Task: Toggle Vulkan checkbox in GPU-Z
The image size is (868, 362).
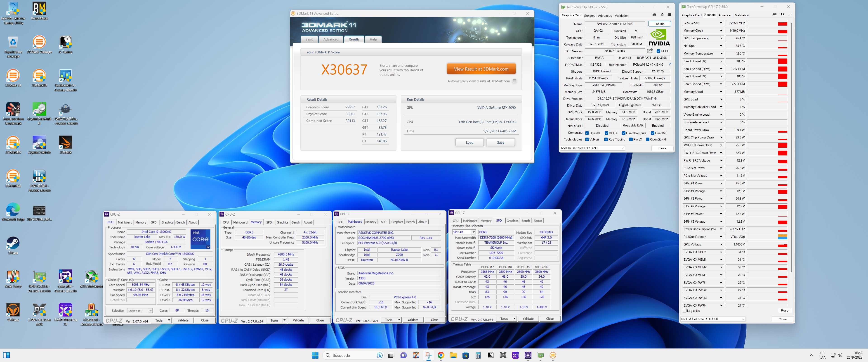Action: click(x=587, y=140)
